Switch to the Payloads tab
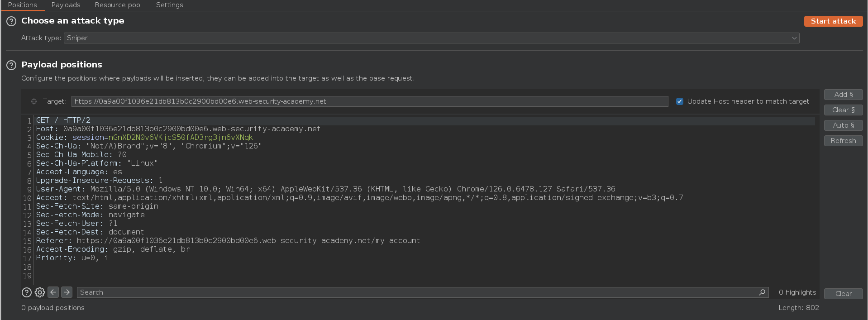The width and height of the screenshot is (868, 320). [x=66, y=5]
